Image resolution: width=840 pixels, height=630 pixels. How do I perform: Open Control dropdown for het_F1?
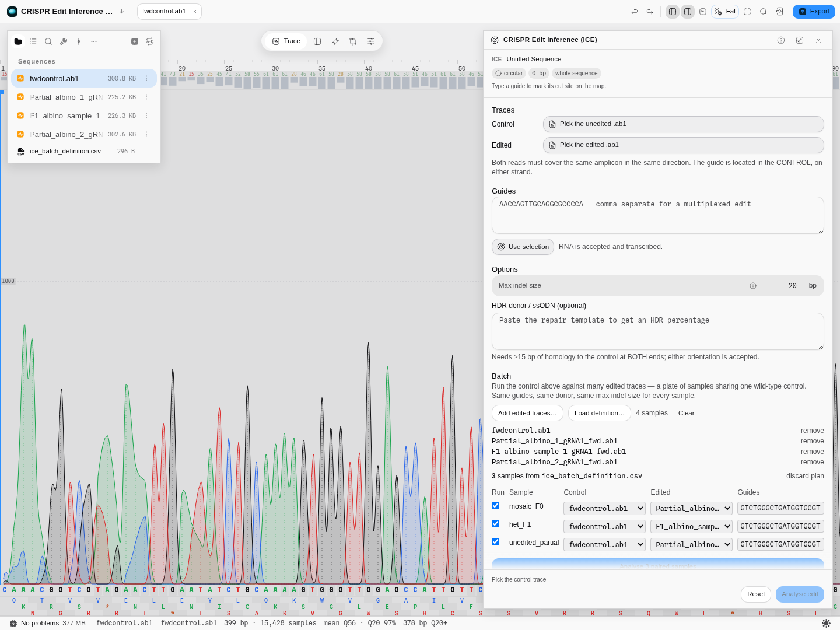(x=604, y=527)
